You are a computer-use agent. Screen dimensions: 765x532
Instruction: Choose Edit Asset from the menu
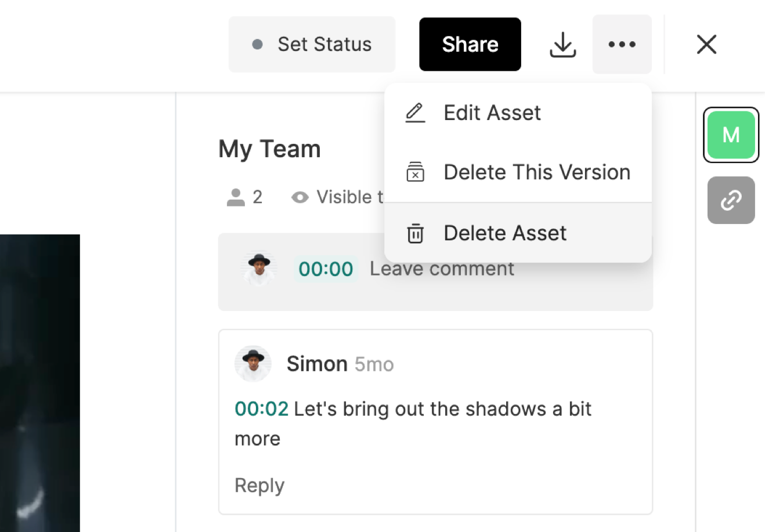[492, 113]
